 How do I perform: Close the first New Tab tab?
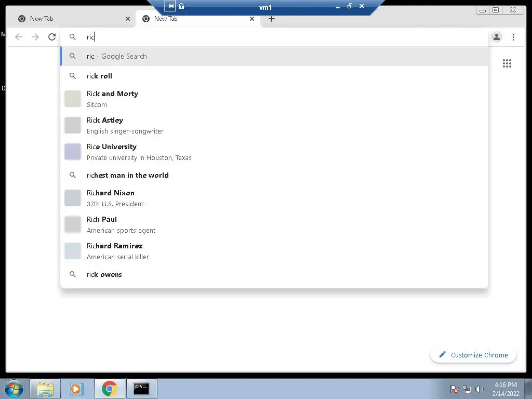(128, 19)
